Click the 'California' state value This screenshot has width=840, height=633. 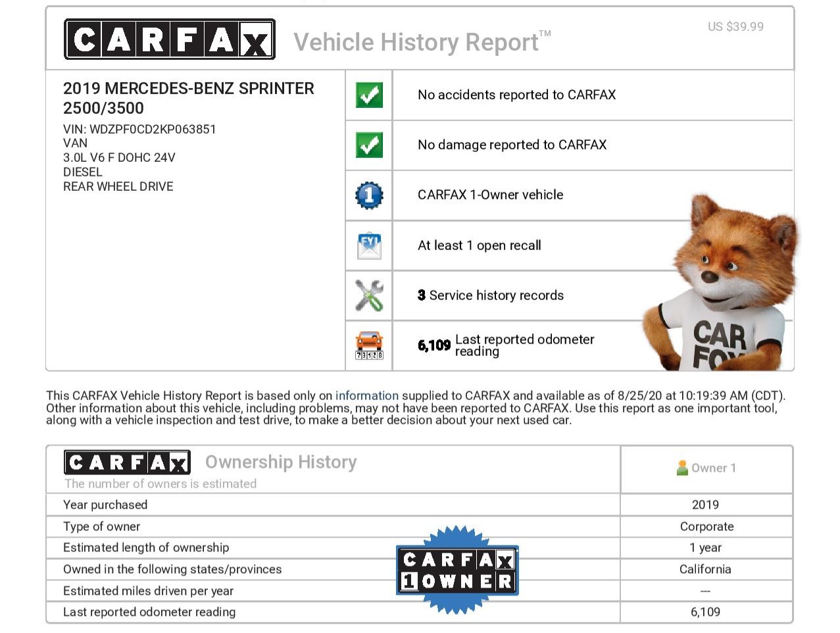coord(706,569)
